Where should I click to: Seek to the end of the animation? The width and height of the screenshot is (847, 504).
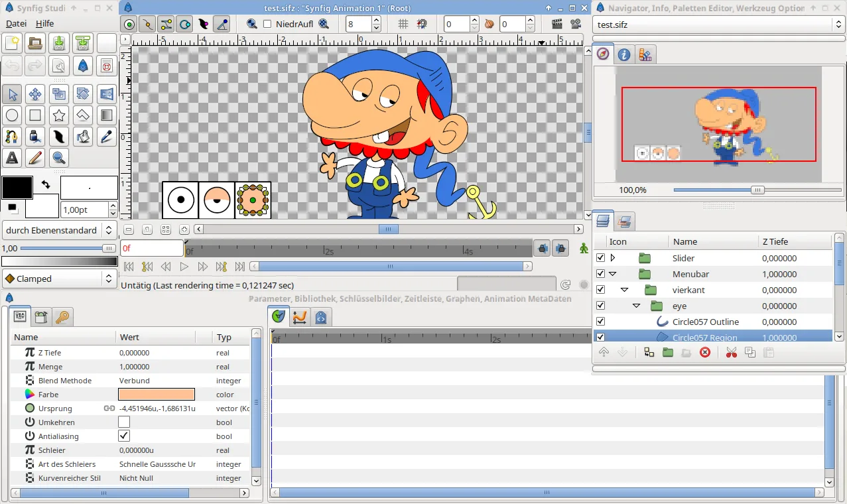pyautogui.click(x=240, y=267)
